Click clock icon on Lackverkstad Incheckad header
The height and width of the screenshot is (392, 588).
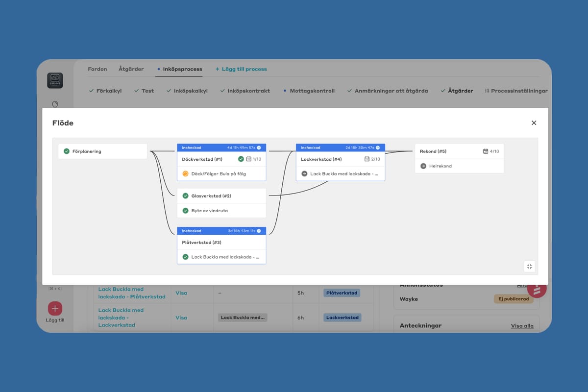point(378,147)
